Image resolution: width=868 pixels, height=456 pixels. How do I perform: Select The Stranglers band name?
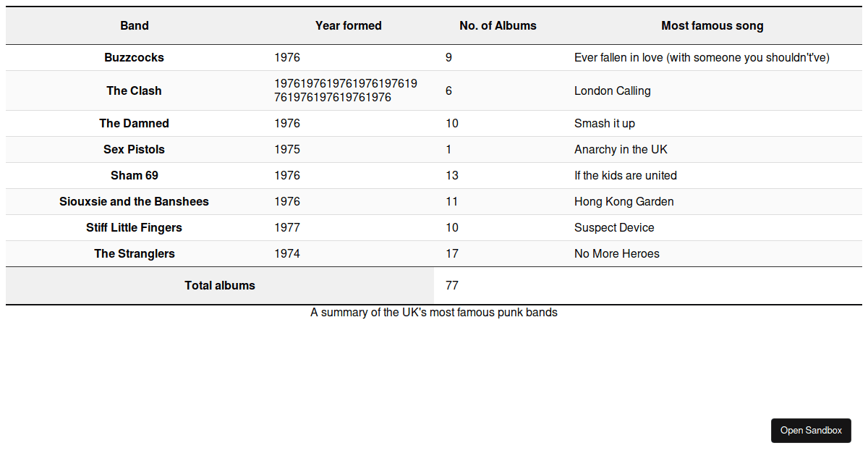pos(135,254)
